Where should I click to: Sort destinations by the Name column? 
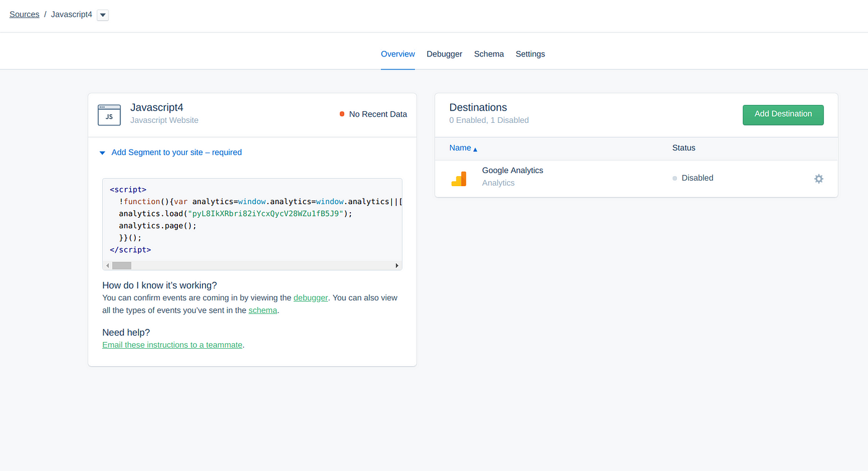[x=463, y=148]
